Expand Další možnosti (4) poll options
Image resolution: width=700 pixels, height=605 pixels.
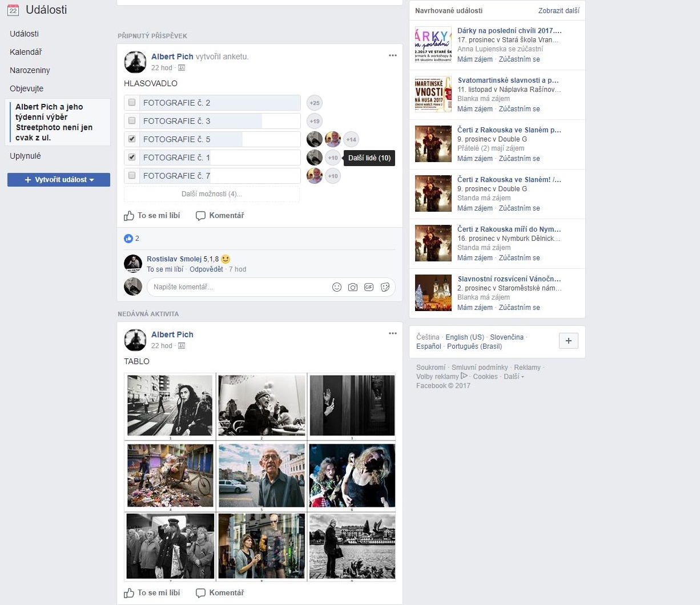212,194
